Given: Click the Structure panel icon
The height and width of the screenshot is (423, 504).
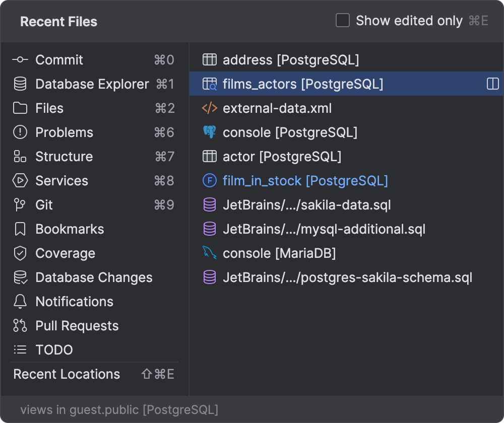Looking at the screenshot, I should tap(20, 157).
